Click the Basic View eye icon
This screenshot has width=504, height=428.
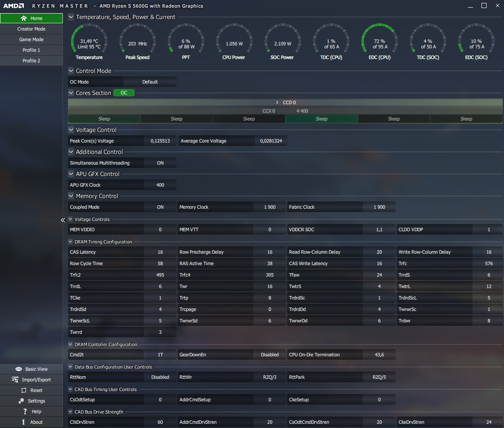click(19, 369)
